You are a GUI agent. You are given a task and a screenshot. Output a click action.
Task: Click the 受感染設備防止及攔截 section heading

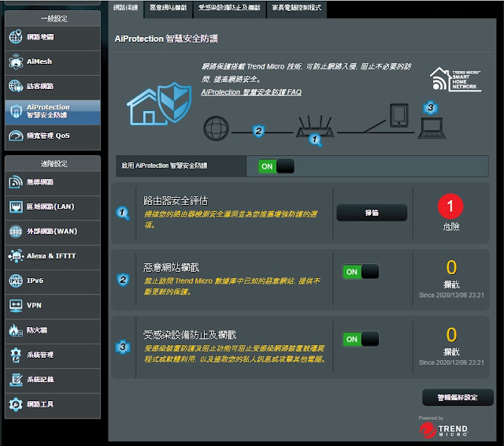[x=190, y=335]
